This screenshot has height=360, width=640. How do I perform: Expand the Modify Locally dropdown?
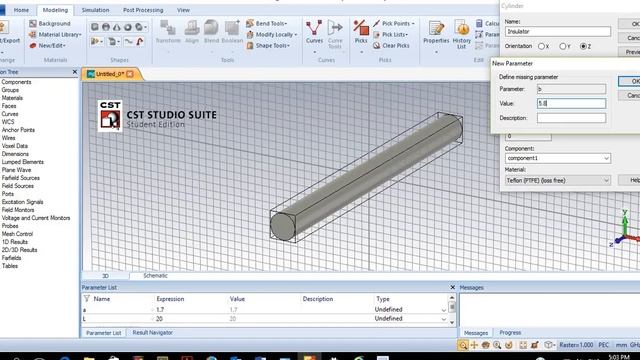pos(272,35)
